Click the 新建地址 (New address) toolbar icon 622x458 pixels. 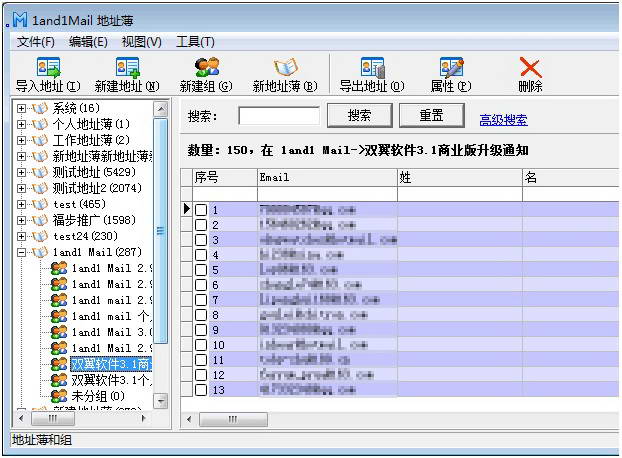click(x=127, y=67)
